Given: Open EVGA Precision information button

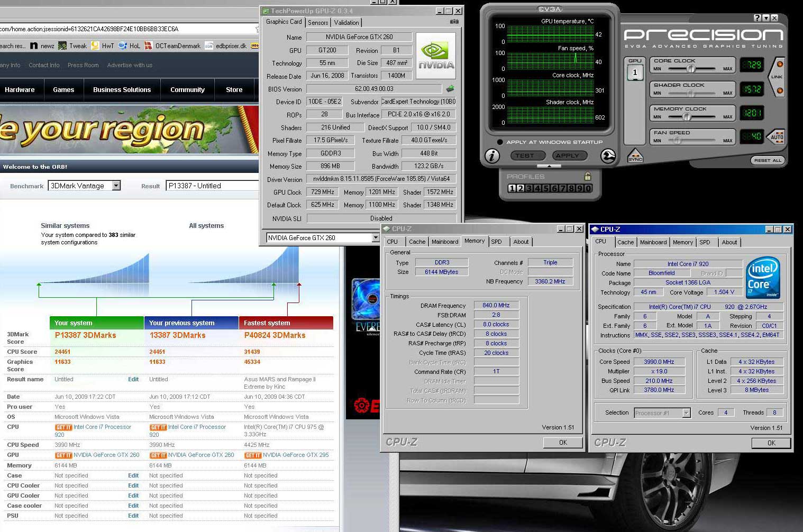Looking at the screenshot, I should click(x=492, y=155).
